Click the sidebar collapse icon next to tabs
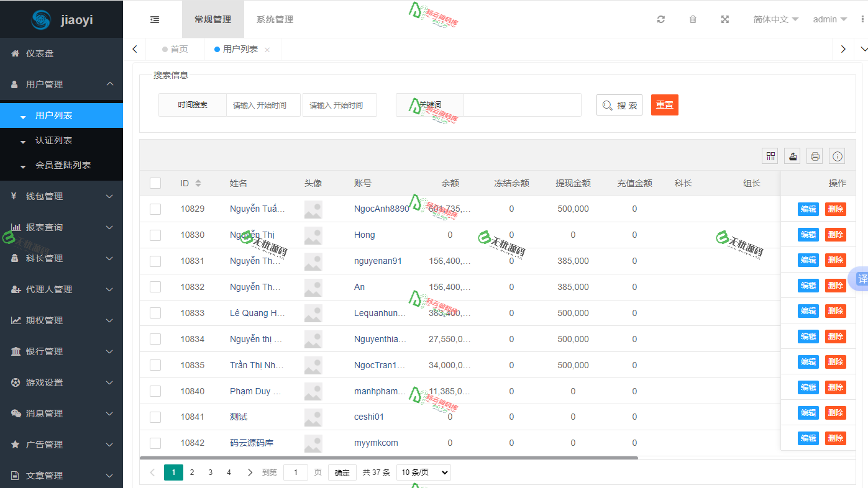This screenshot has width=868, height=488. pyautogui.click(x=154, y=19)
